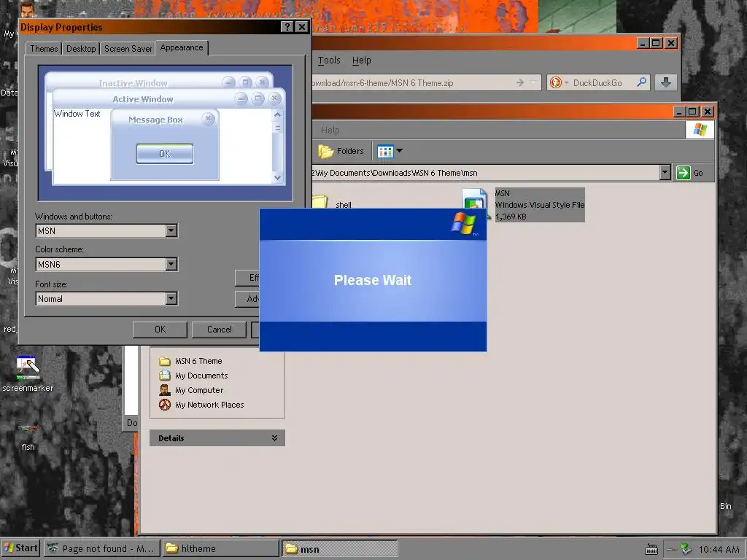The width and height of the screenshot is (747, 560).
Task: Click the Windows flag logo in Explorer
Action: [x=700, y=130]
